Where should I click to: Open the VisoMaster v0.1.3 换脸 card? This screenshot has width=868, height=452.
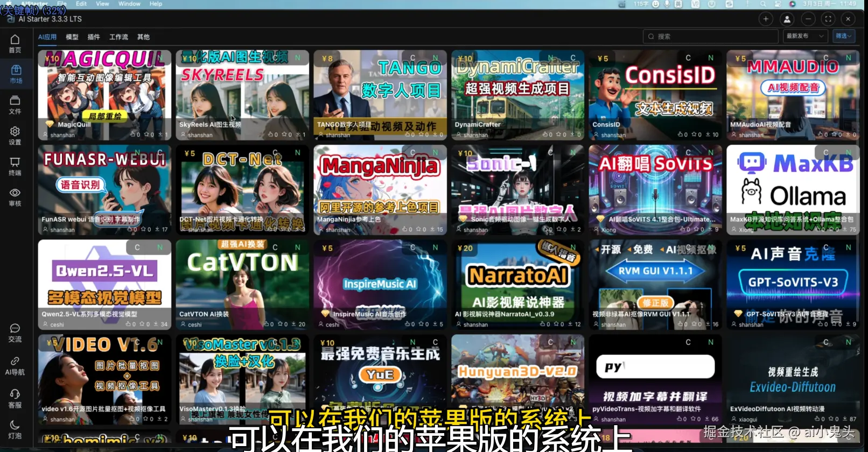point(242,379)
